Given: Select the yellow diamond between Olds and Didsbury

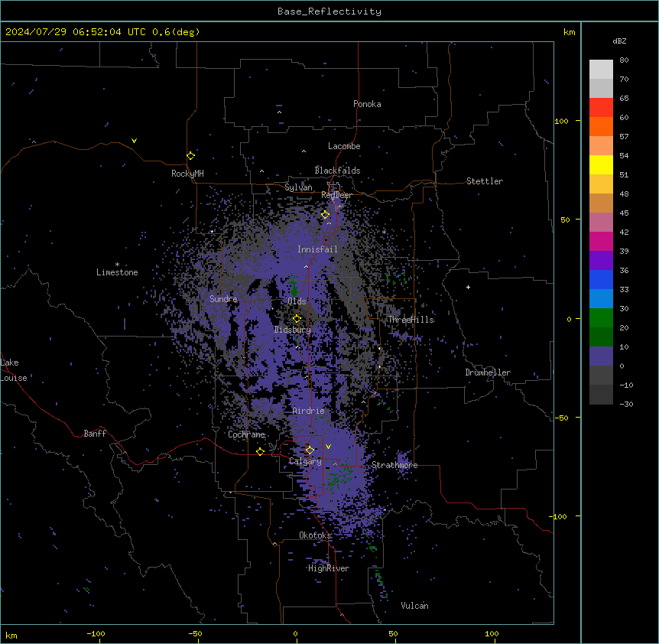Looking at the screenshot, I should coord(297,319).
